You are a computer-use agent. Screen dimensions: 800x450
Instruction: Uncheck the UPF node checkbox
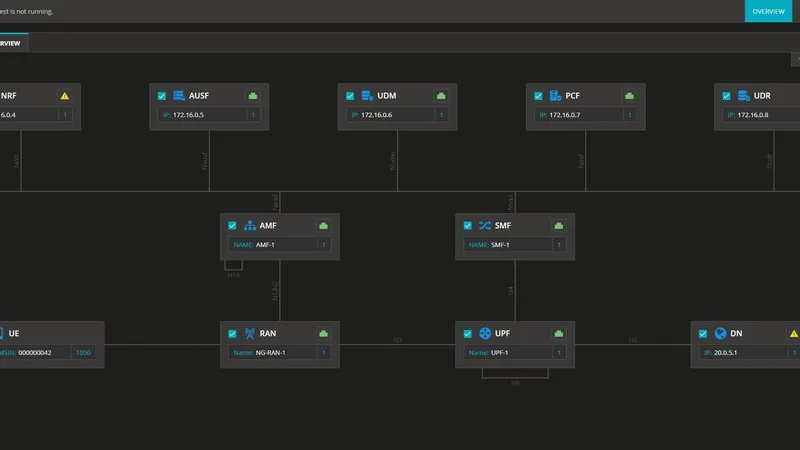pyautogui.click(x=467, y=334)
